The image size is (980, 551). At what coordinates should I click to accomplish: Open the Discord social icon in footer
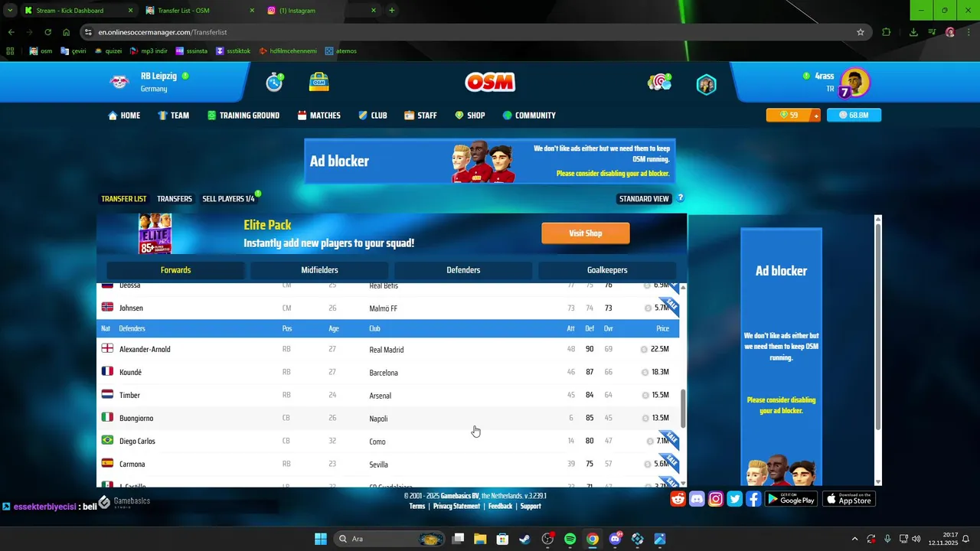click(x=697, y=499)
